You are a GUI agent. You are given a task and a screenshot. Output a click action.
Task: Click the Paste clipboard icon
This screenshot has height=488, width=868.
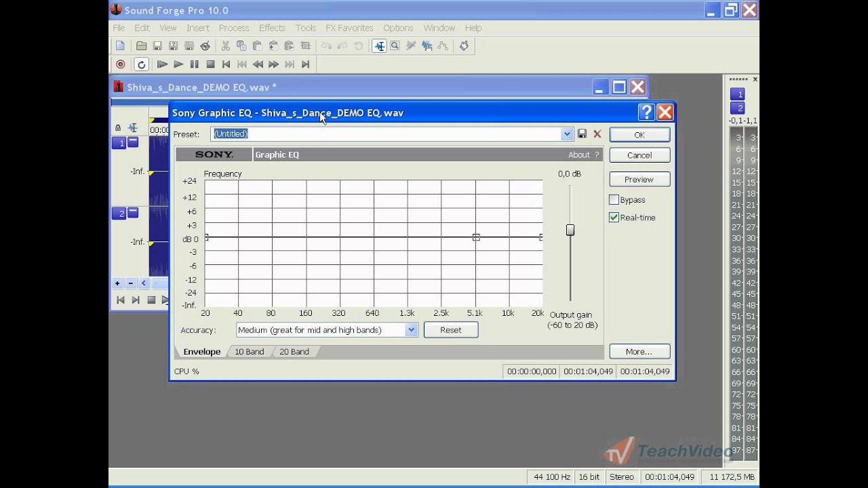(x=257, y=45)
